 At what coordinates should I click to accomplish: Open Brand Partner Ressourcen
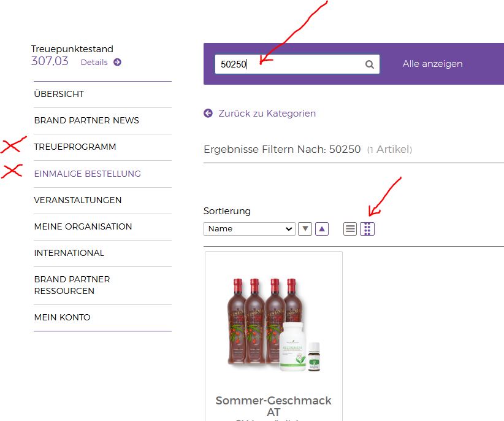(72, 285)
